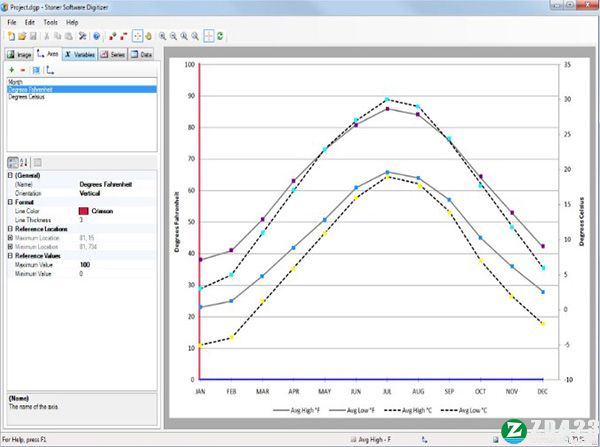Click the crimson vertical axis line on chart

point(199,222)
